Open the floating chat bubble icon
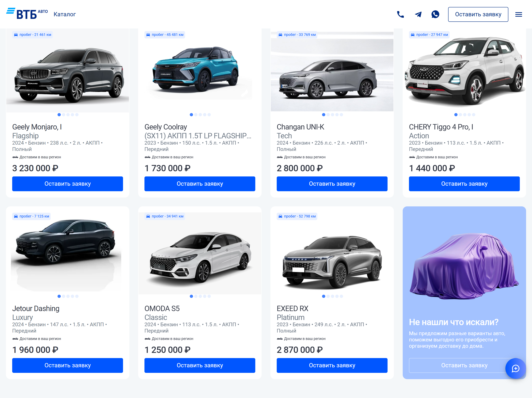 click(515, 368)
